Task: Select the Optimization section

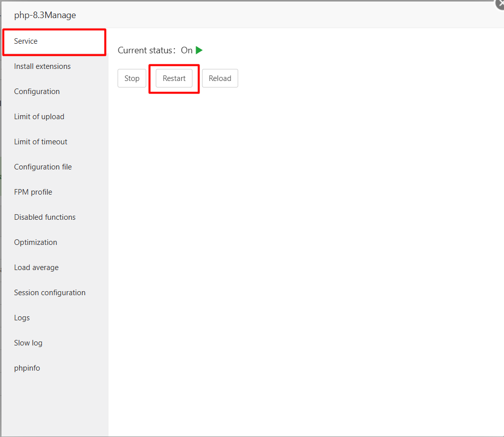Action: [x=35, y=242]
